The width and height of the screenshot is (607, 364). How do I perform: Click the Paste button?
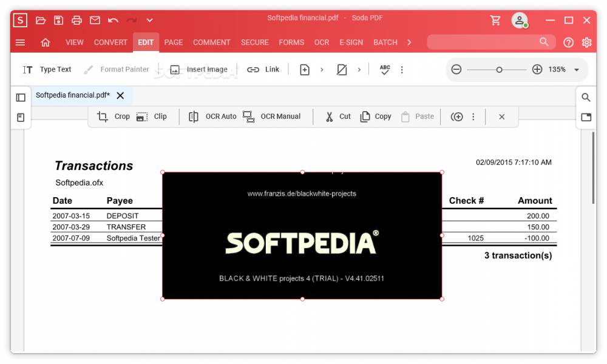click(x=418, y=116)
